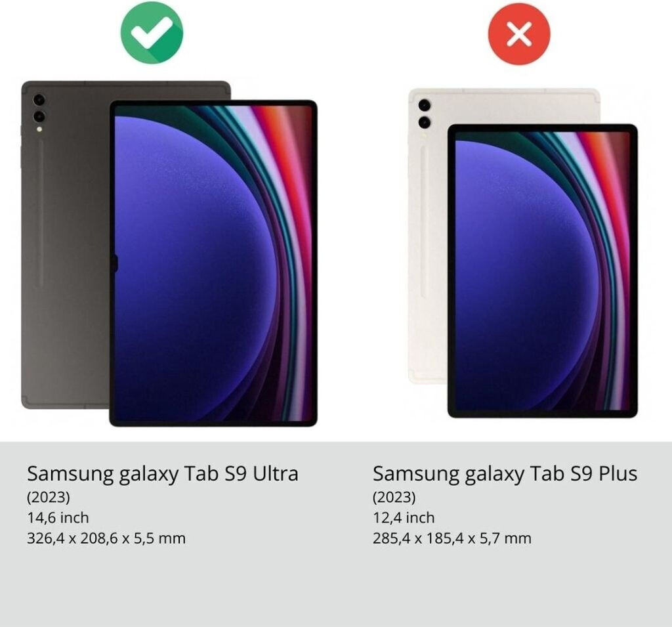Viewport: 672px width, 627px height.
Task: Click the '(2023)' year under Tab S9 Plus
Action: [394, 498]
